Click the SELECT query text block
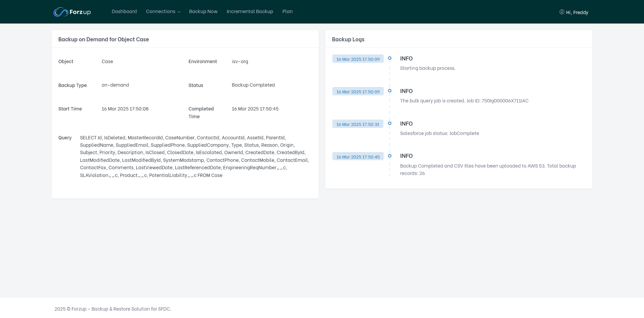The image size is (644, 318). point(195,156)
